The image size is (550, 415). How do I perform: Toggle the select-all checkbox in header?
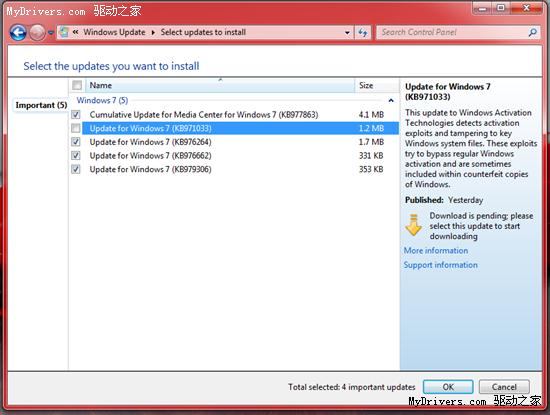tap(77, 85)
